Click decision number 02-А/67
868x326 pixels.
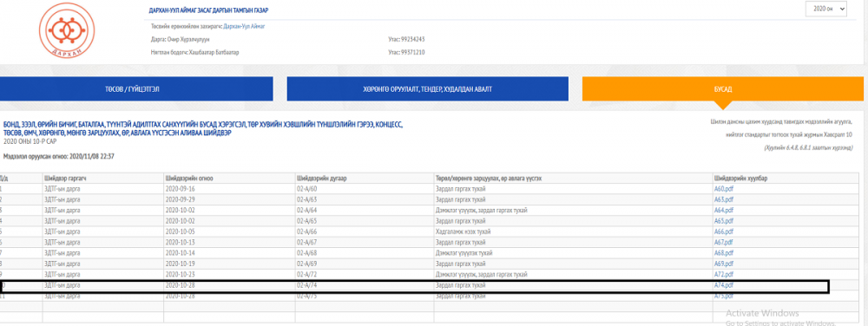coord(306,242)
